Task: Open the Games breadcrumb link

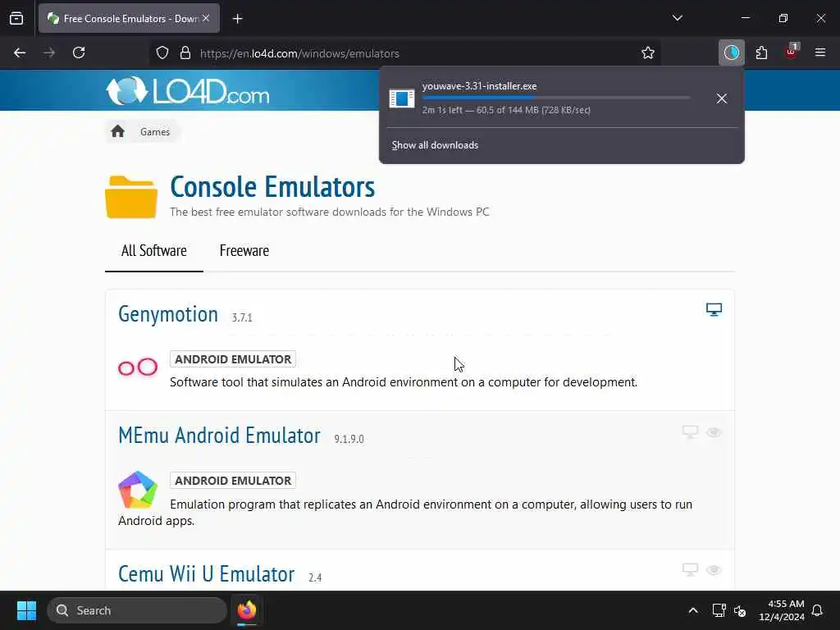Action: point(155,132)
